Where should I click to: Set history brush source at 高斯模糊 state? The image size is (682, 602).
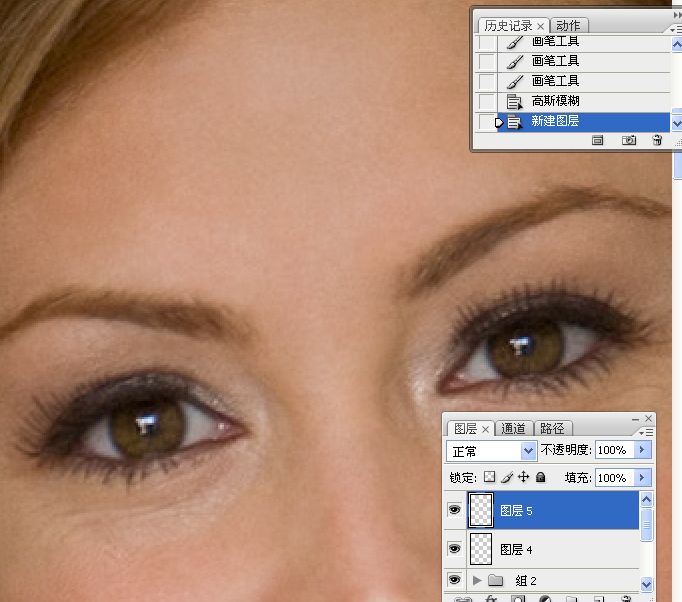click(486, 101)
